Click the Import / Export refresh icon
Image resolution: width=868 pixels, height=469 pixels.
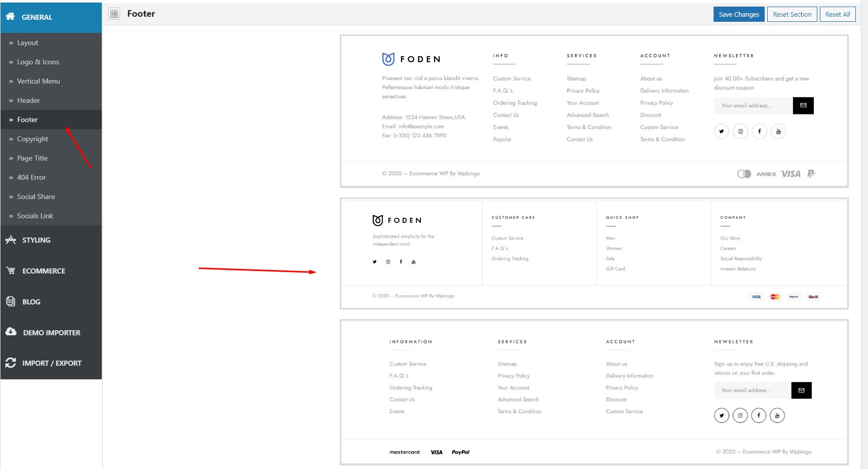point(11,363)
